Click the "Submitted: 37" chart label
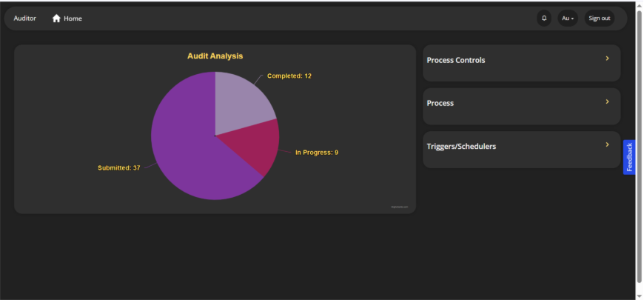Image resolution: width=644 pixels, height=300 pixels. tap(118, 168)
